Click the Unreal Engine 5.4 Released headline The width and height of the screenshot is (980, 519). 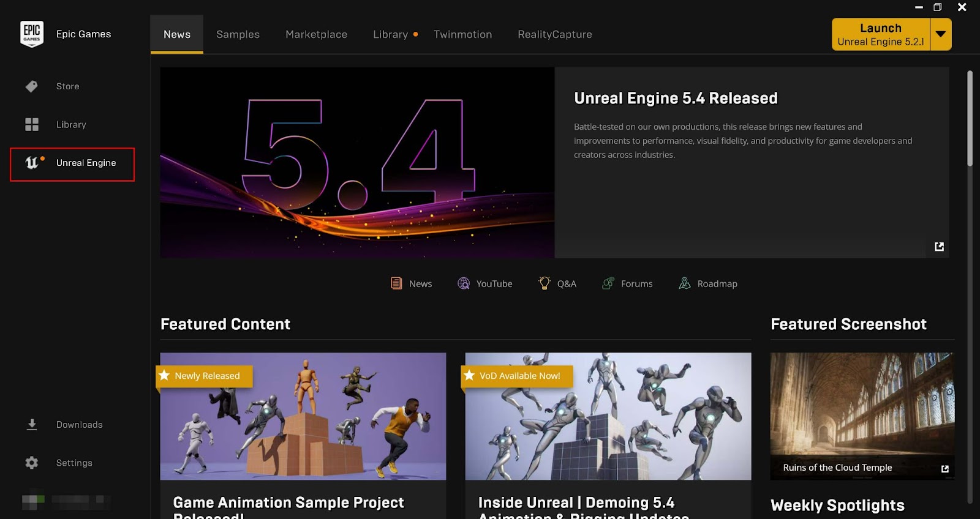point(676,98)
